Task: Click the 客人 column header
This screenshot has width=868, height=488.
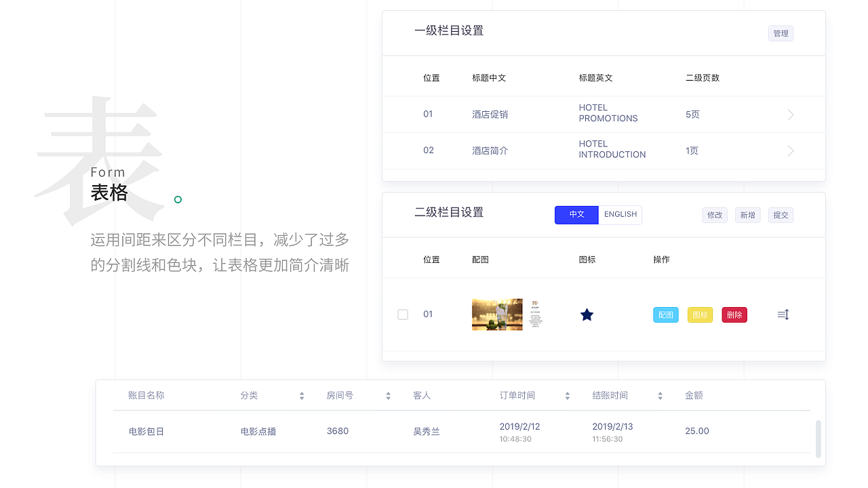Action: [x=422, y=395]
